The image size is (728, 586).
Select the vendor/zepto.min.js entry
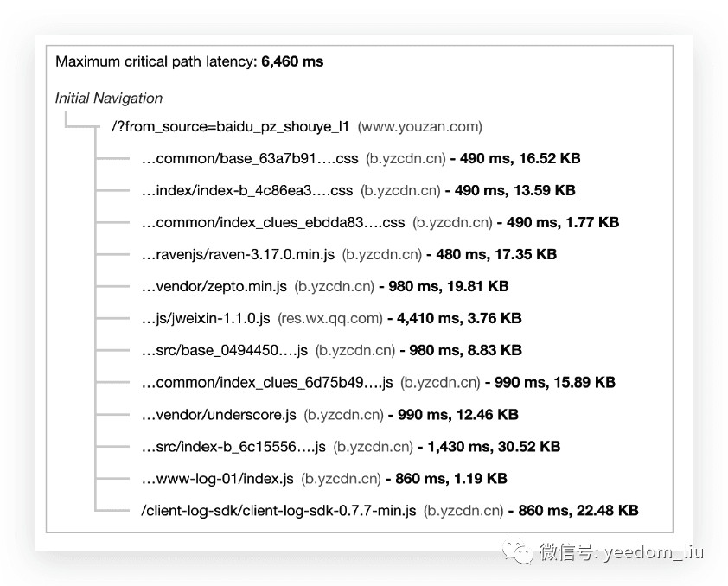click(214, 287)
